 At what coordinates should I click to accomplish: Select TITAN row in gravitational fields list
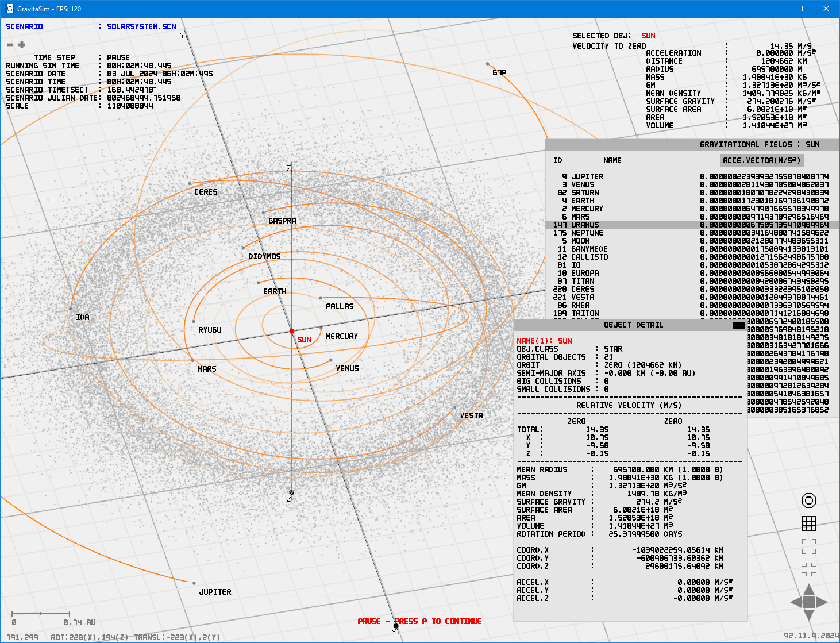(692, 281)
